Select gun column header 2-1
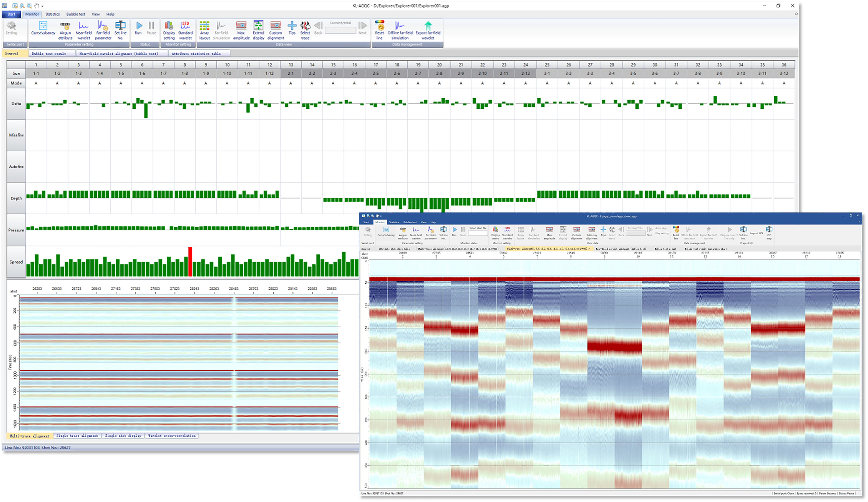 (x=291, y=73)
